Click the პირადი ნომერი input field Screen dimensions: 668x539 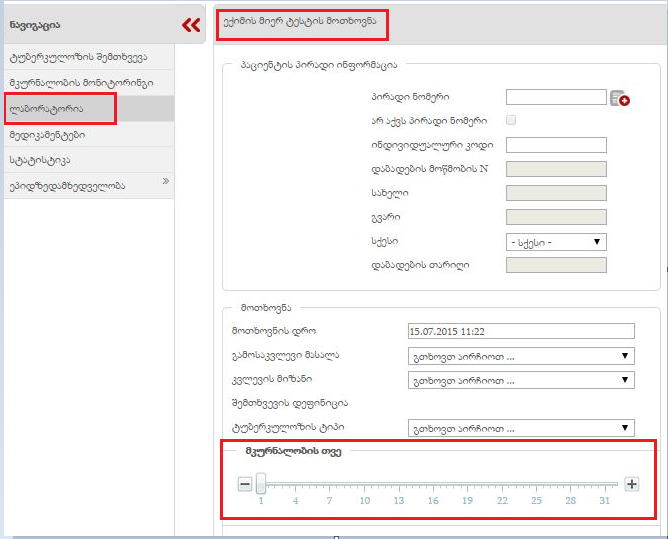coord(556,97)
